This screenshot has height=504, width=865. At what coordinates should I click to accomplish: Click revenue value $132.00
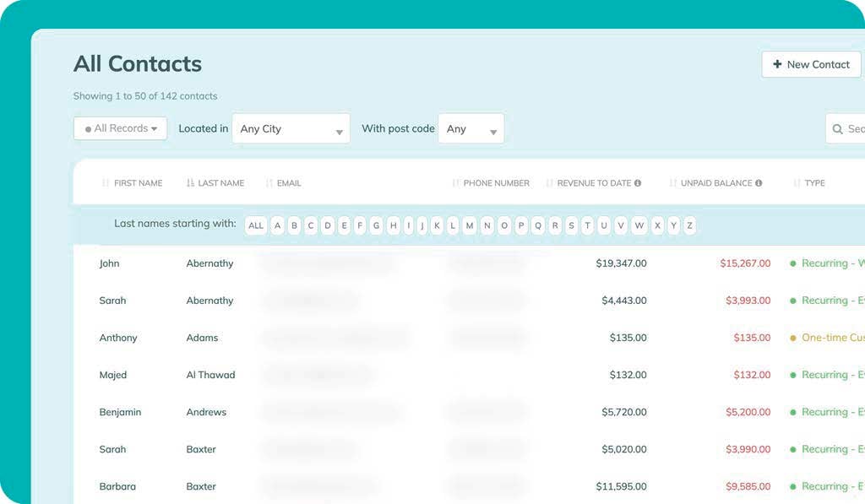click(628, 375)
